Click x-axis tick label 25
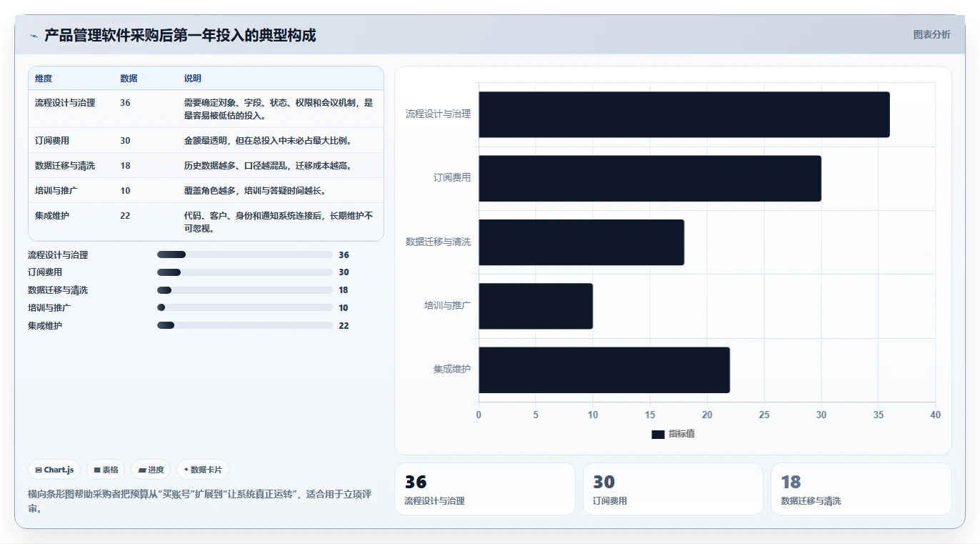The image size is (980, 544). point(764,415)
